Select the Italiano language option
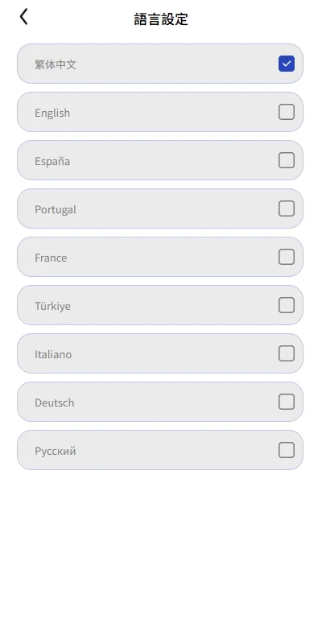This screenshot has width=322, height=644. [x=160, y=353]
